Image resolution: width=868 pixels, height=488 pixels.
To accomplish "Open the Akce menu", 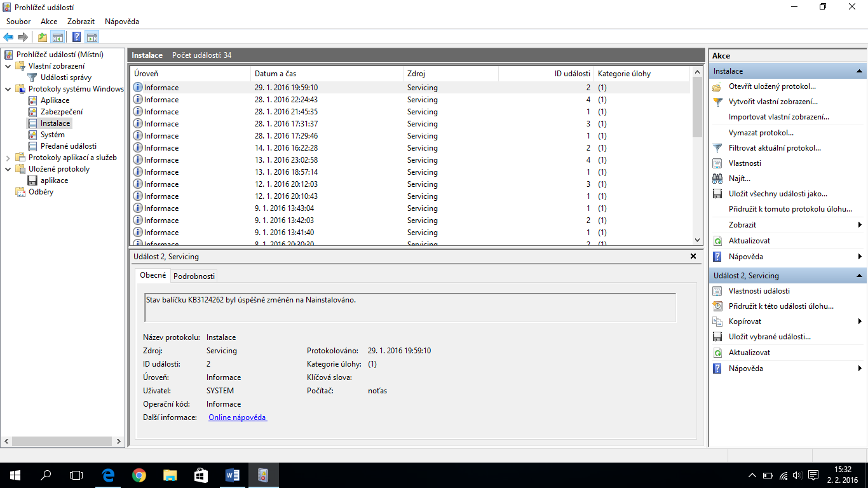I will (x=49, y=22).
